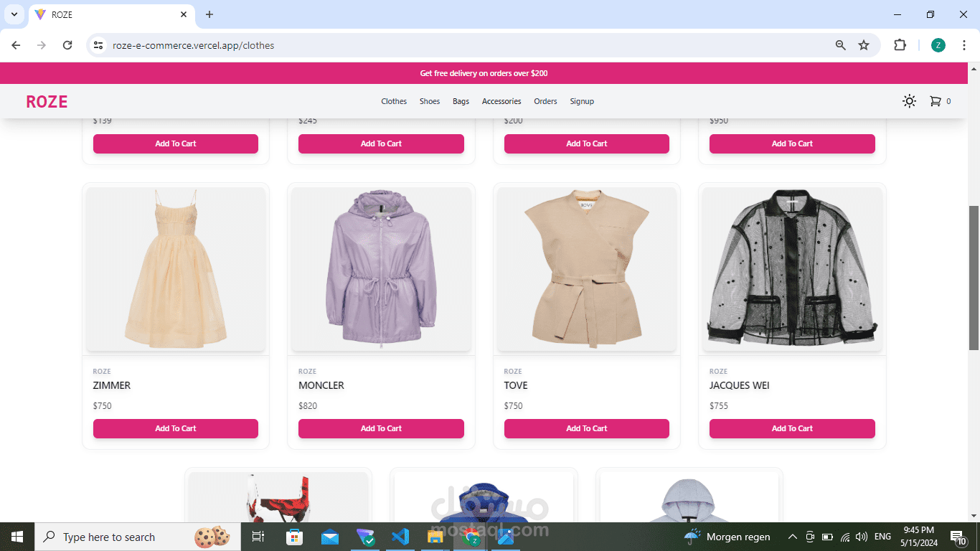Open the shopping cart icon
The height and width of the screenshot is (551, 980).
(x=935, y=101)
